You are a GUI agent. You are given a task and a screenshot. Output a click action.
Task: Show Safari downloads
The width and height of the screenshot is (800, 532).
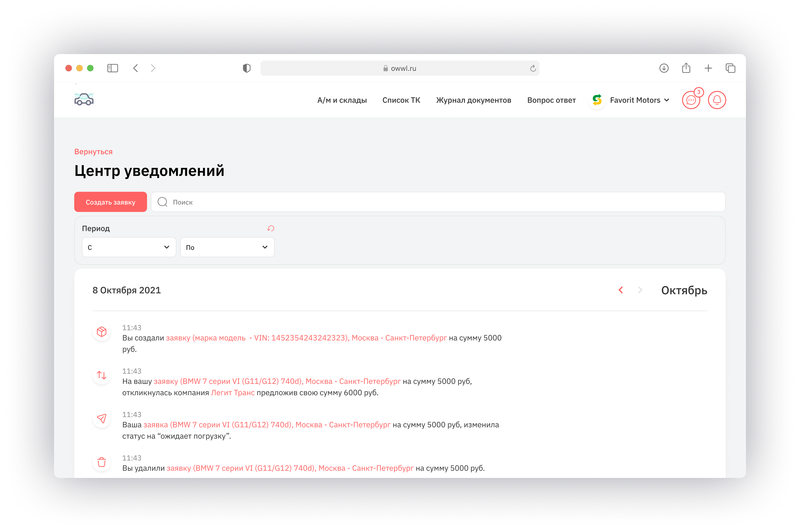click(x=664, y=68)
